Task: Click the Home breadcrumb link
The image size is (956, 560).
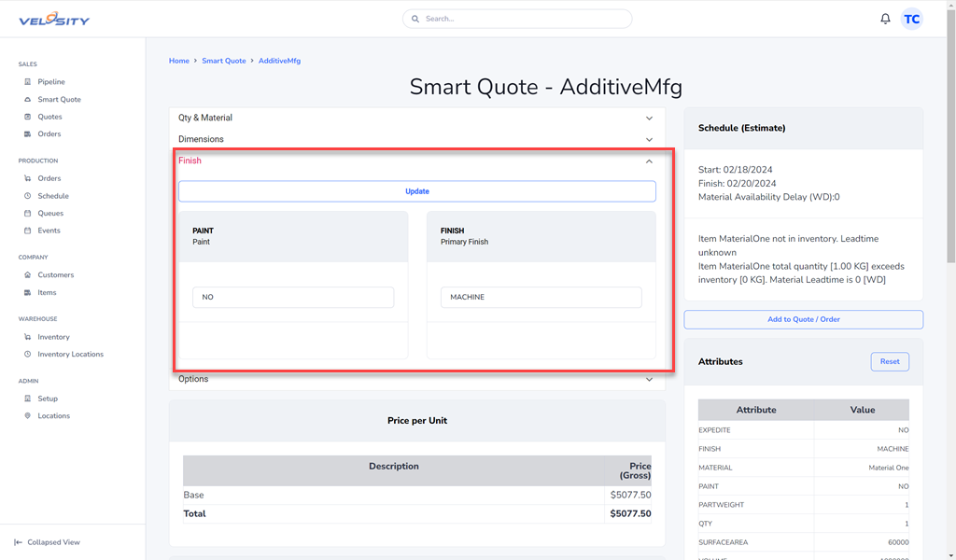Action: coord(178,61)
